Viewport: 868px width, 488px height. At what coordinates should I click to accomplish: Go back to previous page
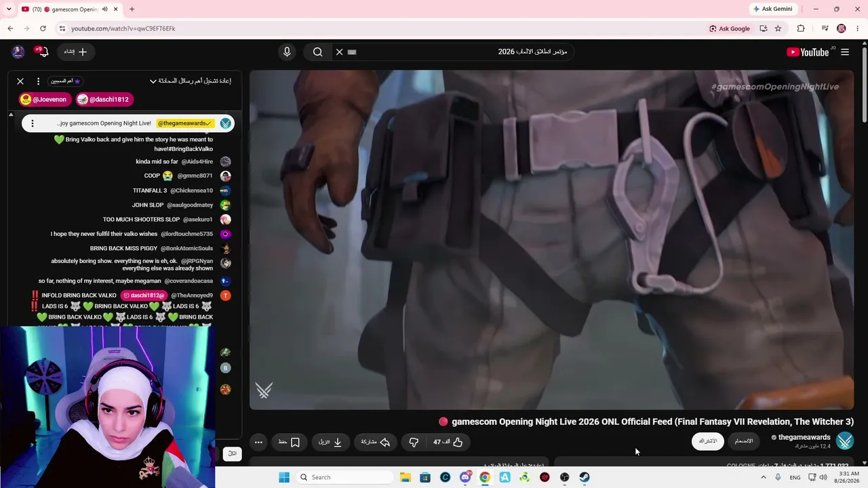10,28
